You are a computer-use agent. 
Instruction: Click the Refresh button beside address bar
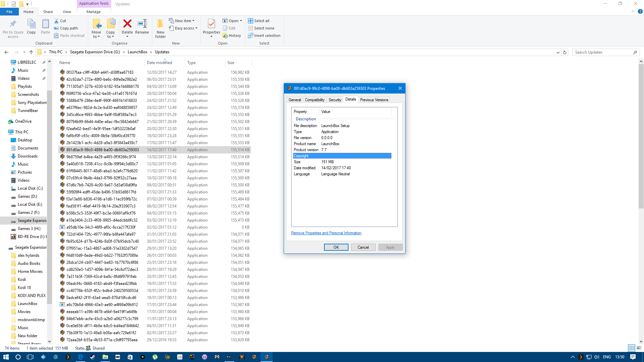click(x=565, y=52)
